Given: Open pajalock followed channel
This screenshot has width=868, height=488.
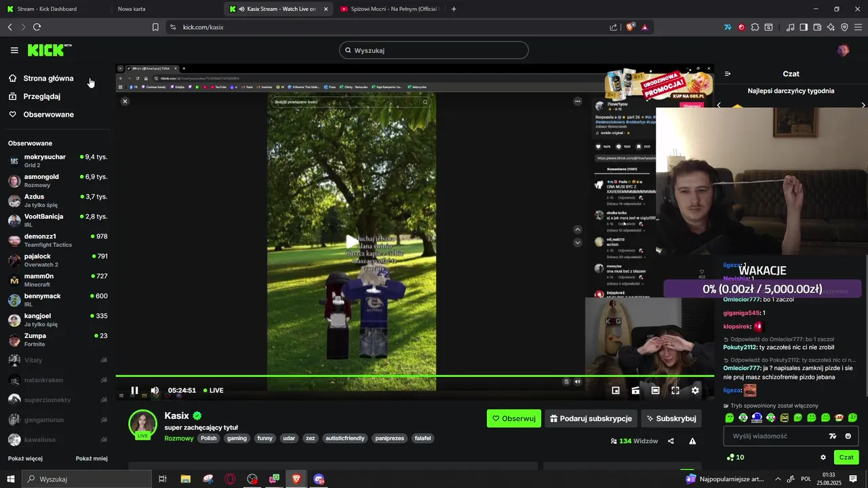Looking at the screenshot, I should 58,260.
